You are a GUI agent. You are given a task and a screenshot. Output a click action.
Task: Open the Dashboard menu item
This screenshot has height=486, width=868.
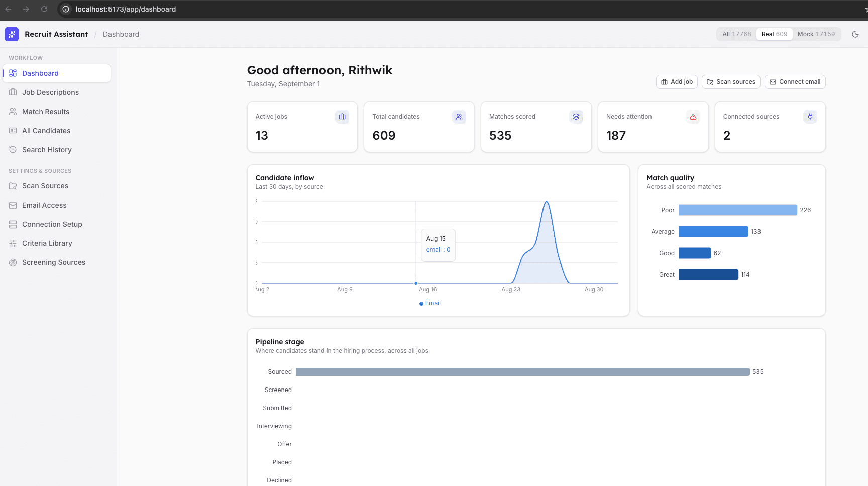(57, 73)
